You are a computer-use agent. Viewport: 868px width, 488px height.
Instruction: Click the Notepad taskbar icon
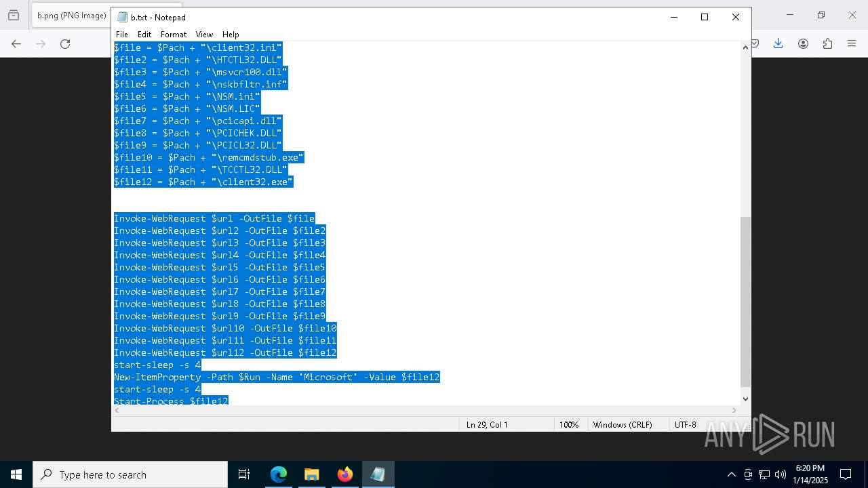click(x=378, y=474)
